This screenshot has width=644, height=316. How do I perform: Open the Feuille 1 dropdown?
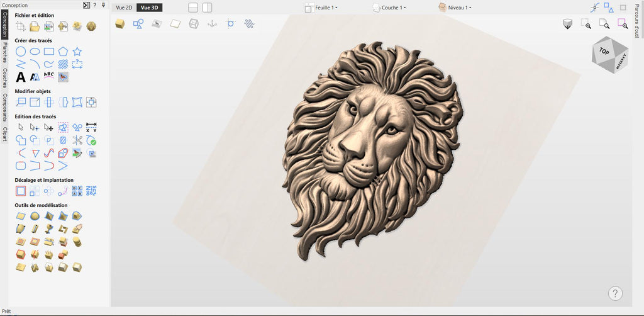[321, 8]
